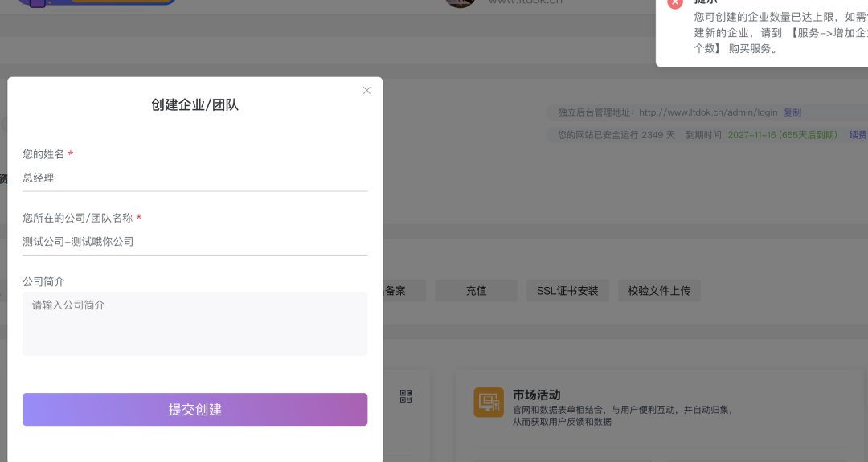Open the 市场活动 card title
The height and width of the screenshot is (462, 868).
click(536, 395)
